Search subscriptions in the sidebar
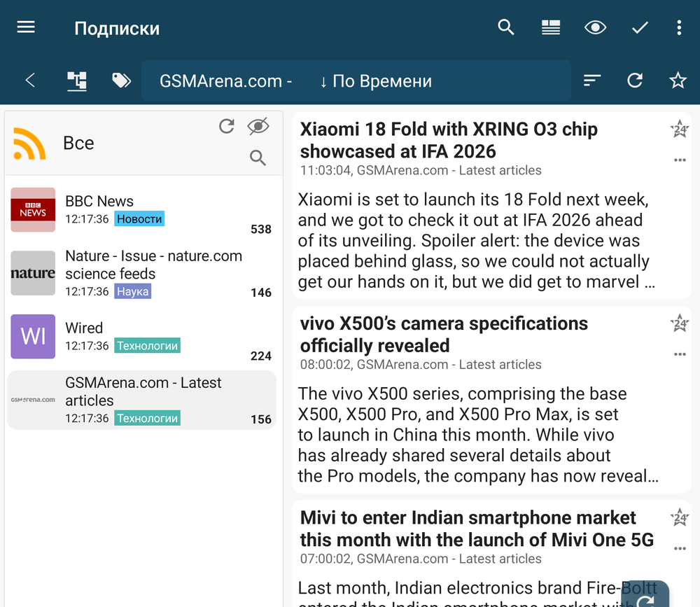This screenshot has height=607, width=700. 258,158
